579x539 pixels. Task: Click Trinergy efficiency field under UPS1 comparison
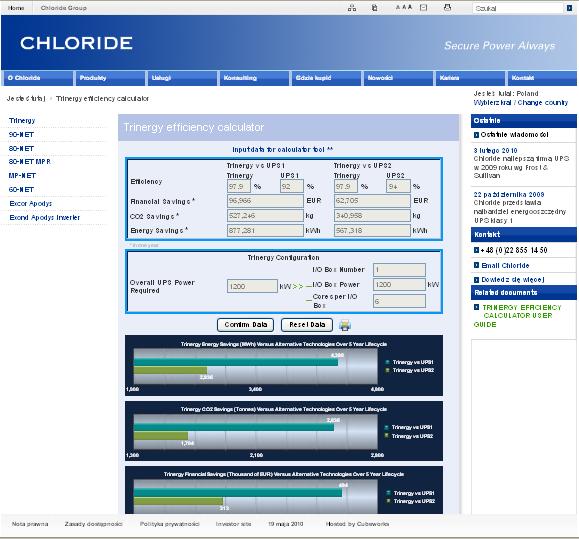coord(239,186)
